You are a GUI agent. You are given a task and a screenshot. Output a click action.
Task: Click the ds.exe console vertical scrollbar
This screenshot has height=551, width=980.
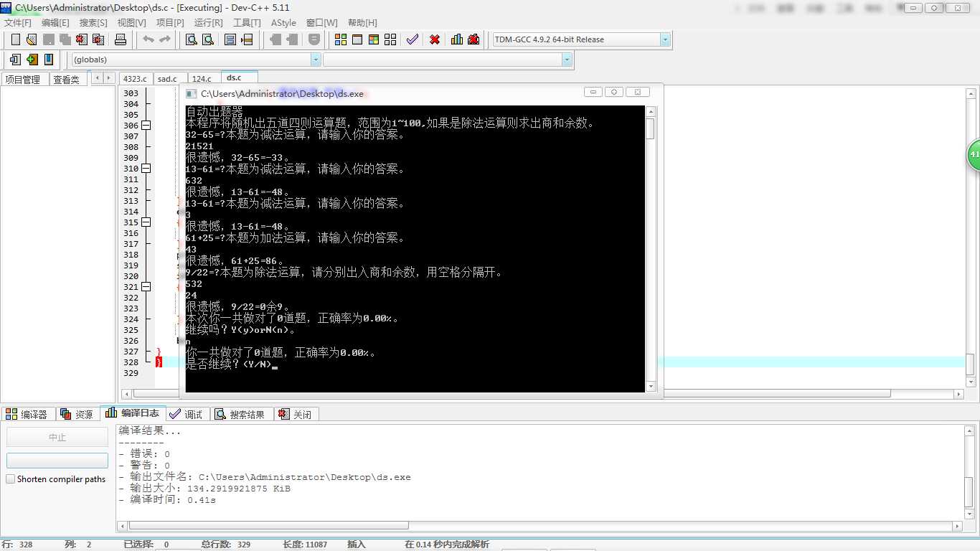(650, 249)
